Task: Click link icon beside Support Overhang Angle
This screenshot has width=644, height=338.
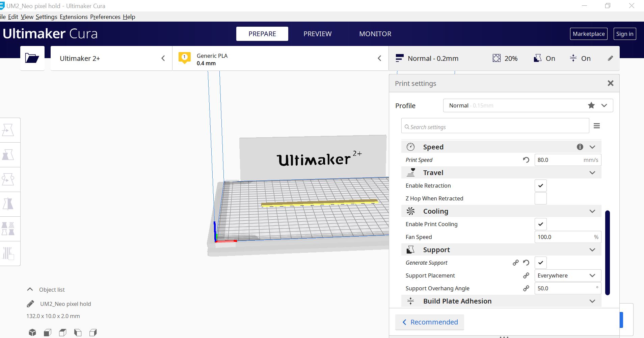Action: click(x=526, y=288)
